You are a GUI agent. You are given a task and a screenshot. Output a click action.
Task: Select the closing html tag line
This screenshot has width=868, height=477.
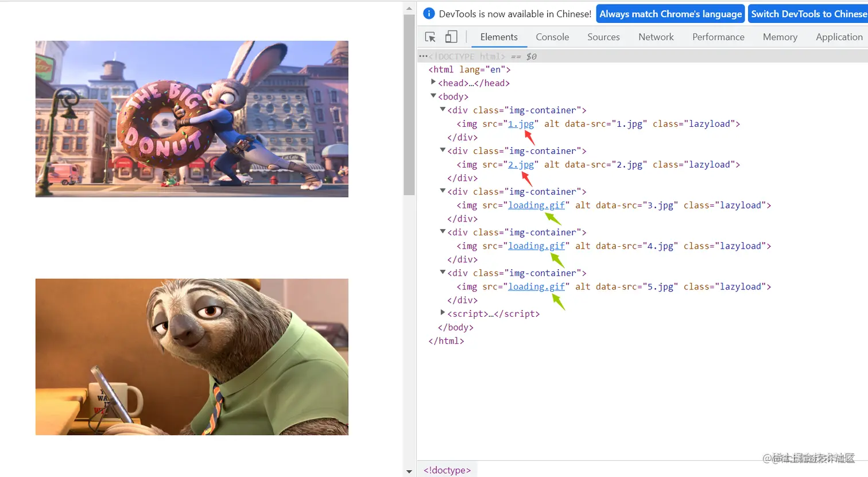pos(446,341)
